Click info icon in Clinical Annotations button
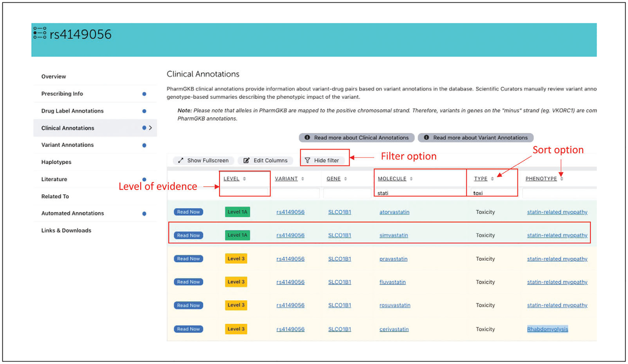Image resolution: width=628 pixels, height=364 pixels. pyautogui.click(x=307, y=137)
